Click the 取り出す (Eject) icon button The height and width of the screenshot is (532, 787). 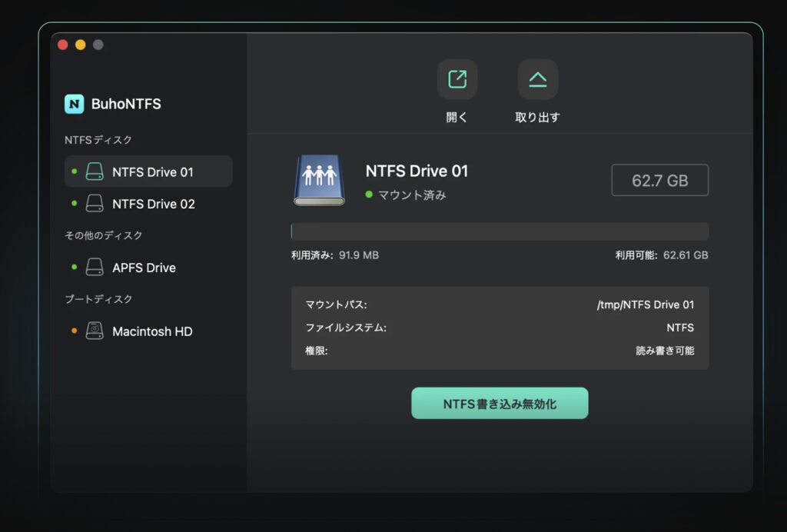coord(537,79)
